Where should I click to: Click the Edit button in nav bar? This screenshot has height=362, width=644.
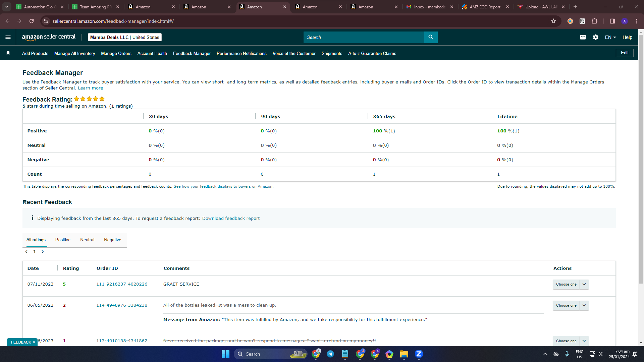(x=625, y=53)
